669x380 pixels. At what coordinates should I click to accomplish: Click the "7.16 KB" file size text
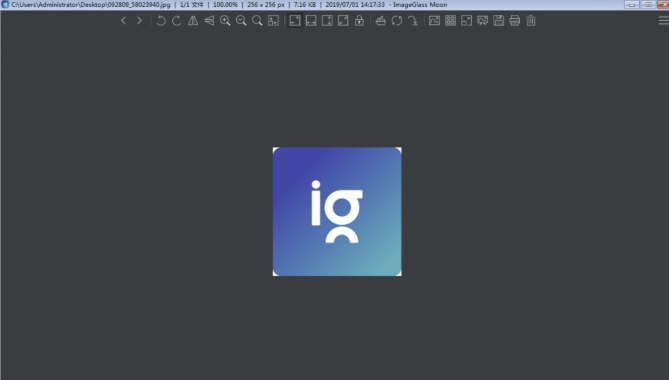305,5
